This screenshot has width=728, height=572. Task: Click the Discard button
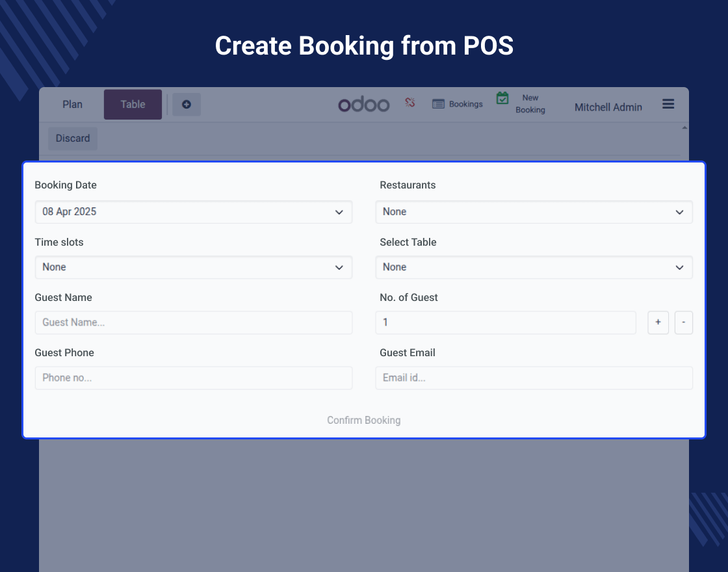(73, 138)
